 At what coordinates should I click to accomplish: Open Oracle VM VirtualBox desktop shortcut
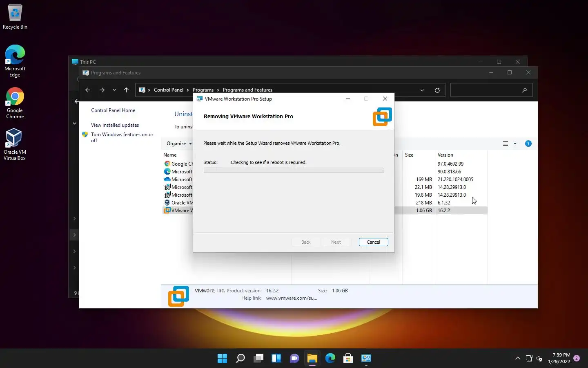click(15, 144)
